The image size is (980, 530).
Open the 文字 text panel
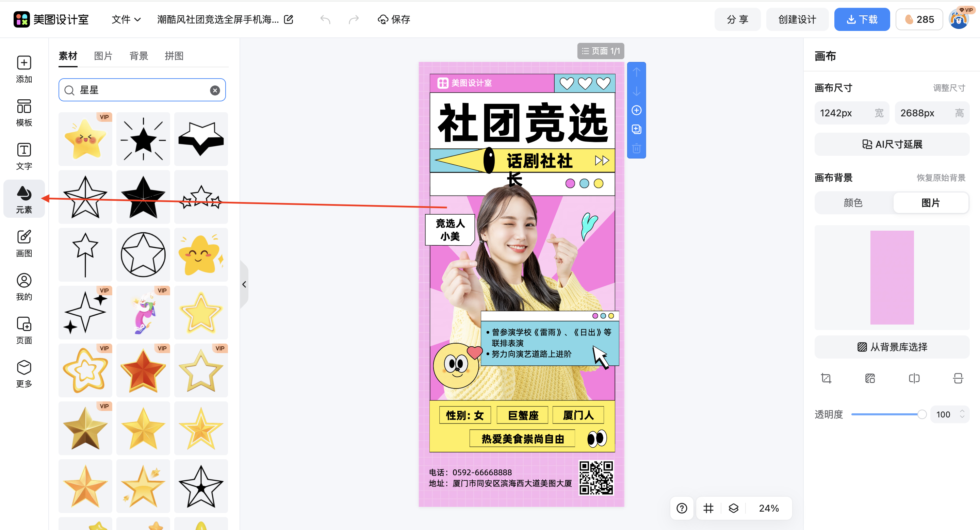(23, 156)
